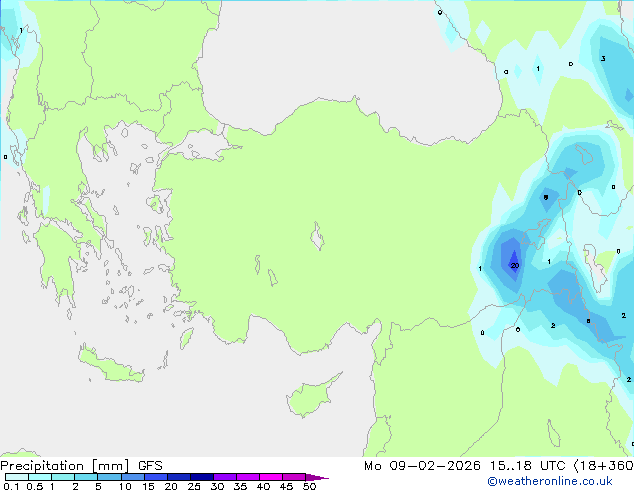This screenshot has height=490, width=634.
Task: Pick the 10 to 15 mm legend swatch
Action: [132, 477]
